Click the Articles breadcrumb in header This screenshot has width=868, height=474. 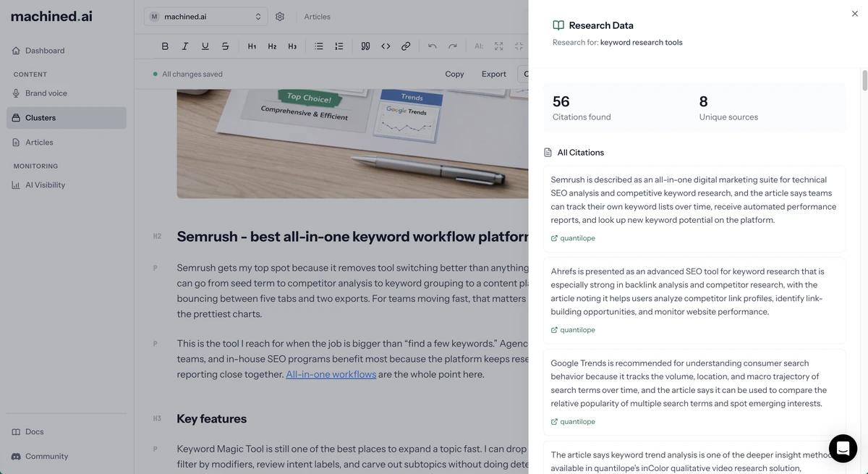[x=317, y=17]
